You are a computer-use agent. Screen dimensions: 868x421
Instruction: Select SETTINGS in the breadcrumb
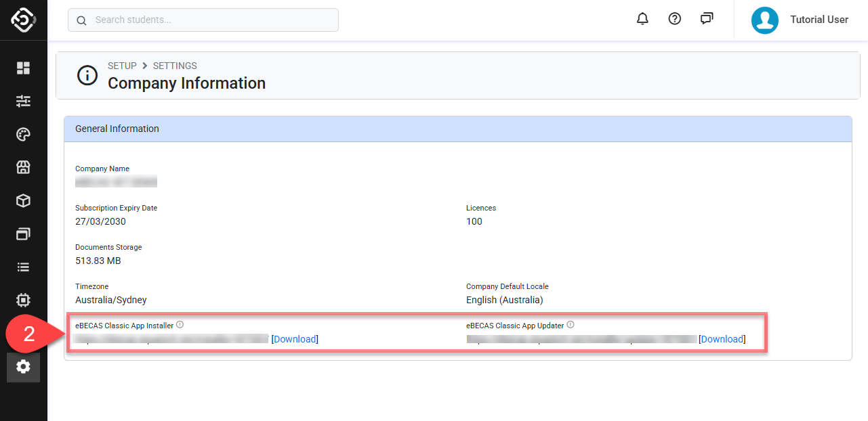coord(175,66)
